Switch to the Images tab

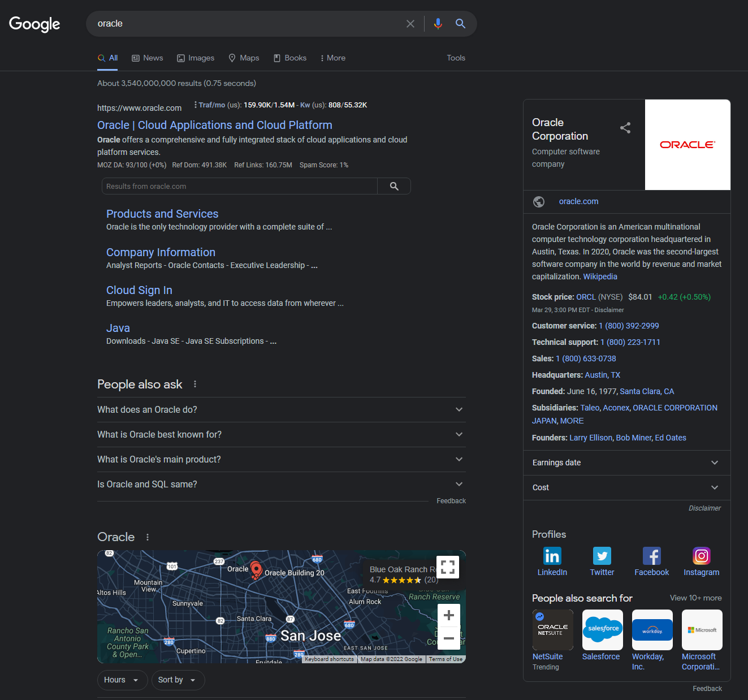196,58
